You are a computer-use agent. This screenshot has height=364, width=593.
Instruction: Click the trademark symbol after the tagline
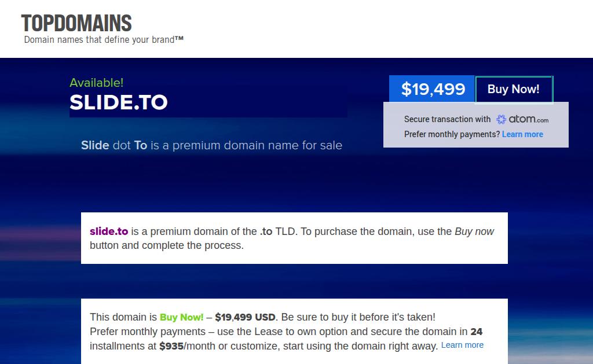coord(180,39)
